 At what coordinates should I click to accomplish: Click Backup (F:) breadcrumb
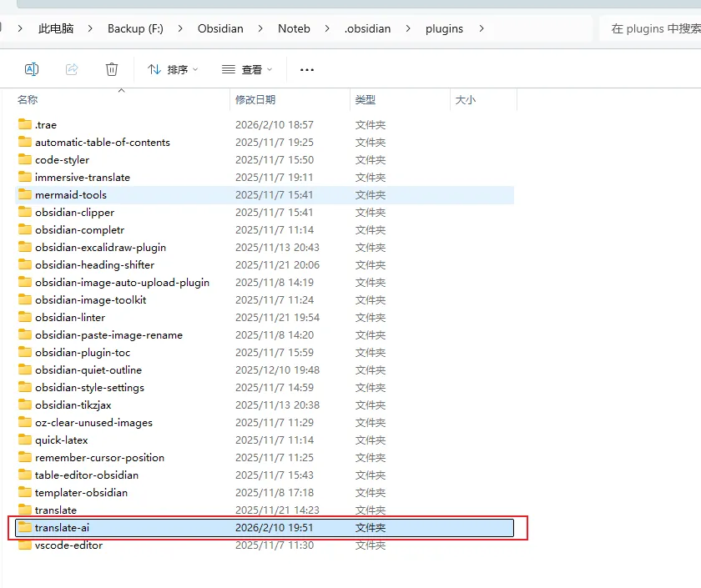pos(135,28)
